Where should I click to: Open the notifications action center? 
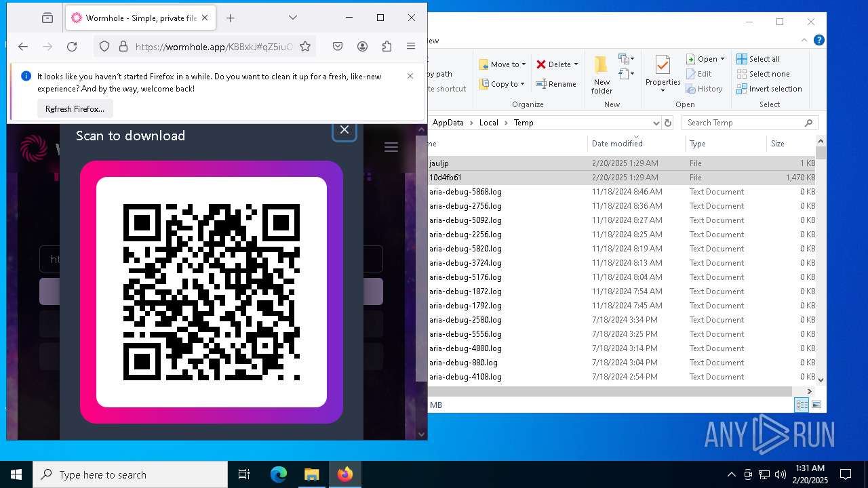(846, 474)
